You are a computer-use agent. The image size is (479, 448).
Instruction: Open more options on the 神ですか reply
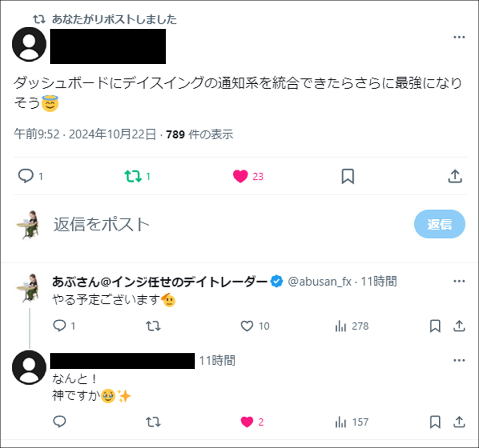459,360
